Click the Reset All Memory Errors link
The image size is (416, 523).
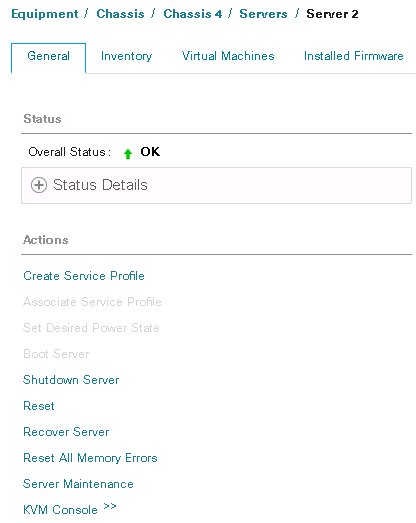tap(90, 458)
